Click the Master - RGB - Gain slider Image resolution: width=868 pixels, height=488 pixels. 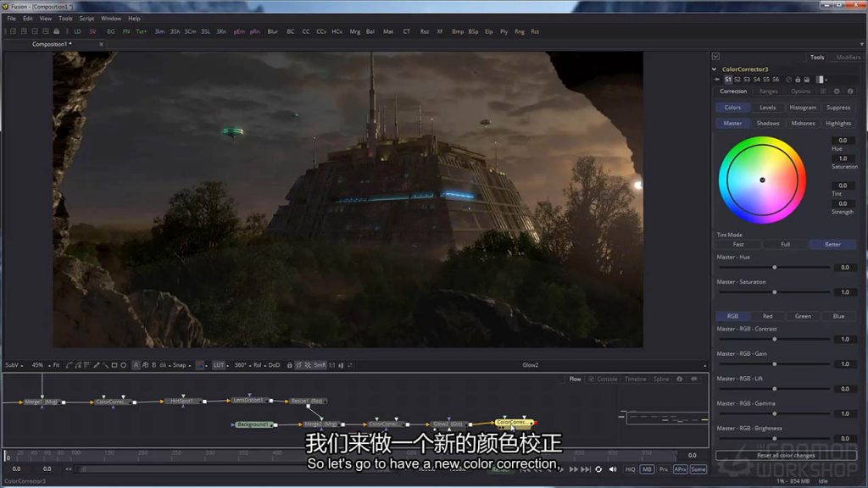775,364
